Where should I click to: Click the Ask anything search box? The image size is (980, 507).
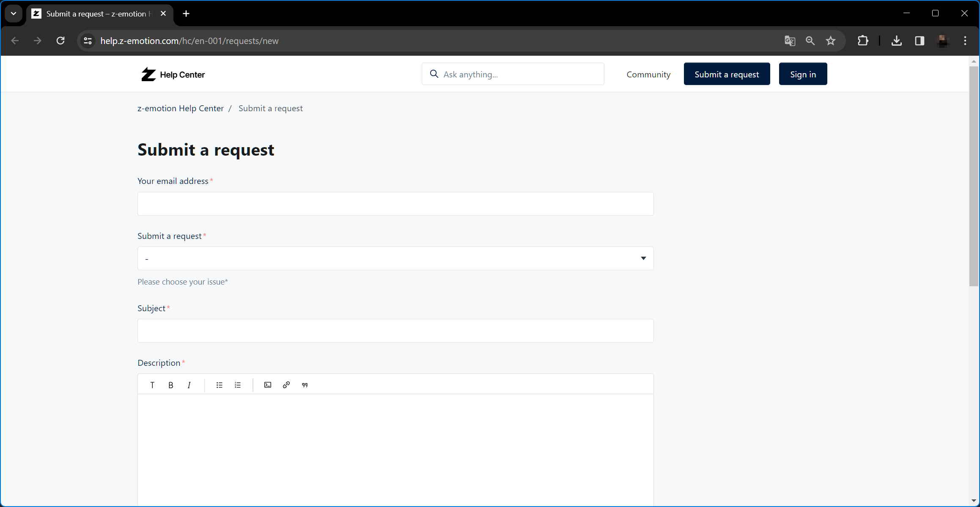coord(513,74)
